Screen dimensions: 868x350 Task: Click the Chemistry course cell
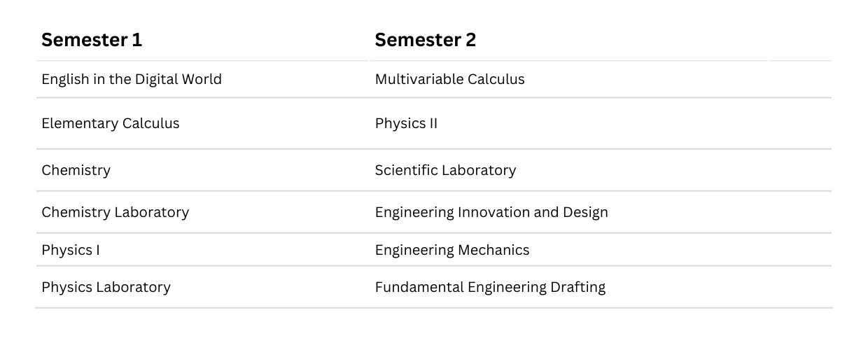point(76,170)
